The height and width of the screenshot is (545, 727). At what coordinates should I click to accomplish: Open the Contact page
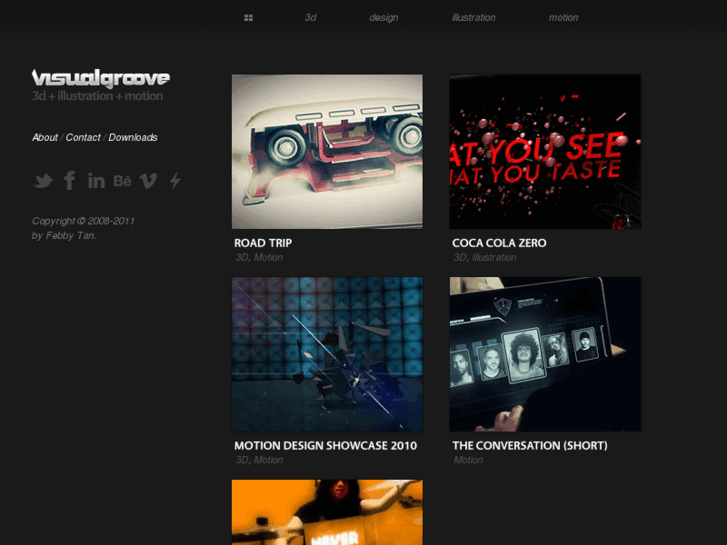[x=83, y=137]
